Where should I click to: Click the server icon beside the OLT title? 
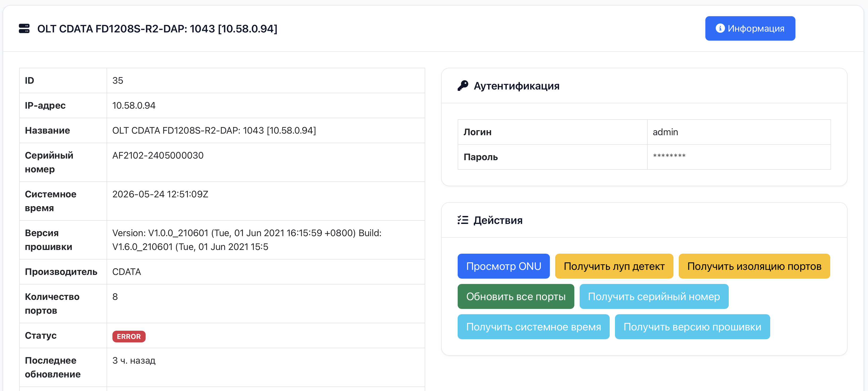pyautogui.click(x=24, y=29)
